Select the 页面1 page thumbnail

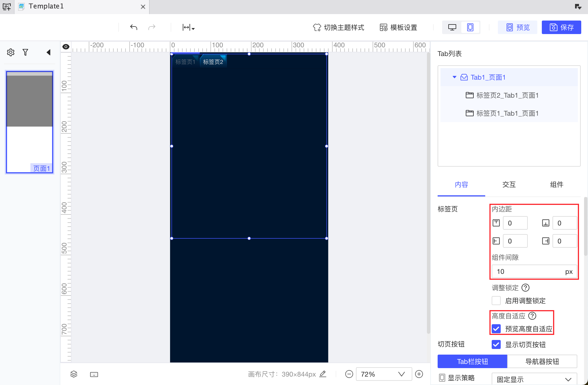[30, 122]
